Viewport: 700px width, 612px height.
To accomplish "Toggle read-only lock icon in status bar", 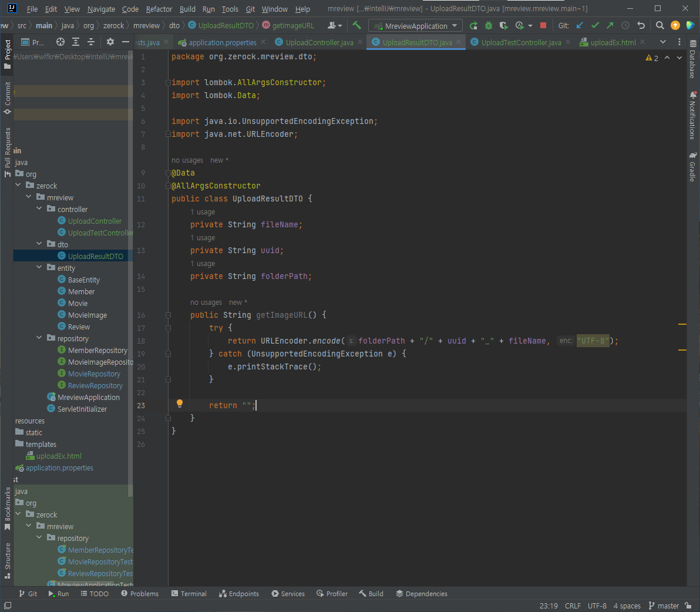I will 688,606.
